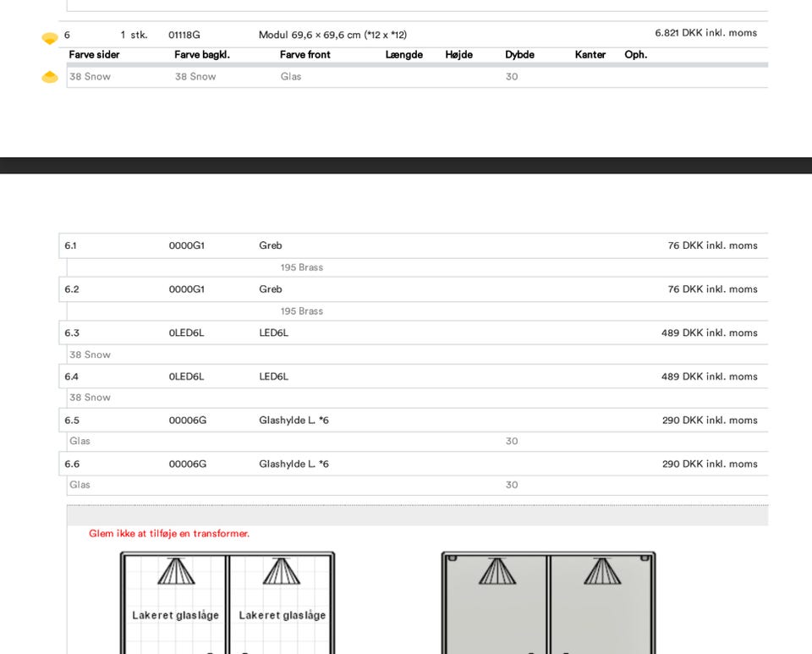Click white cabinet front-view drawing

[x=228, y=602]
